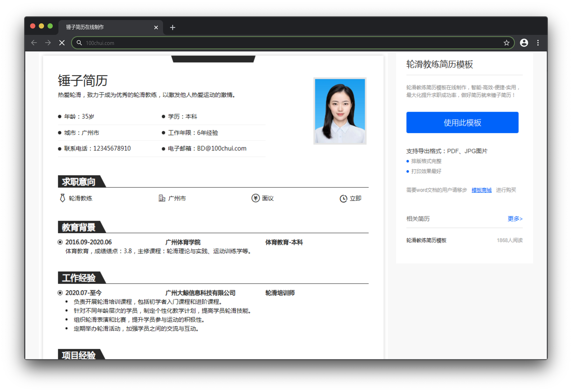Click the 城市：广州市 field
This screenshot has height=392, width=572.
click(x=78, y=133)
